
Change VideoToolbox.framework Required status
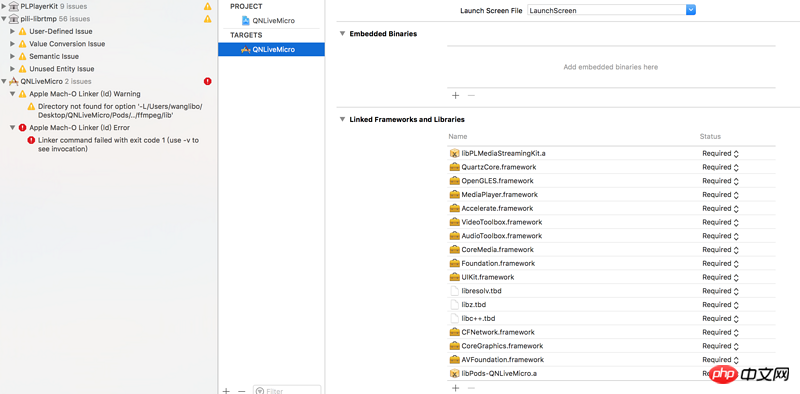[720, 222]
